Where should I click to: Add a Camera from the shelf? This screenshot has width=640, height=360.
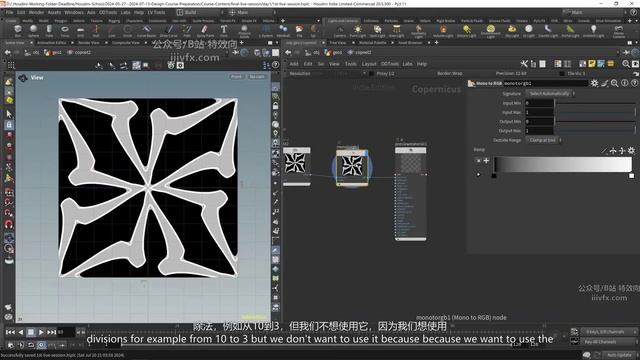coord(340,31)
